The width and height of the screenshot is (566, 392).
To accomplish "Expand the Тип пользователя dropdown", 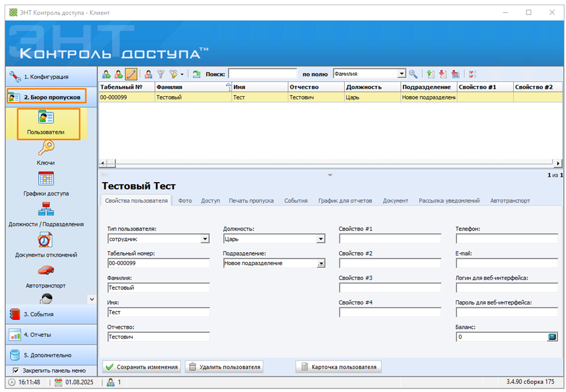I will [205, 238].
